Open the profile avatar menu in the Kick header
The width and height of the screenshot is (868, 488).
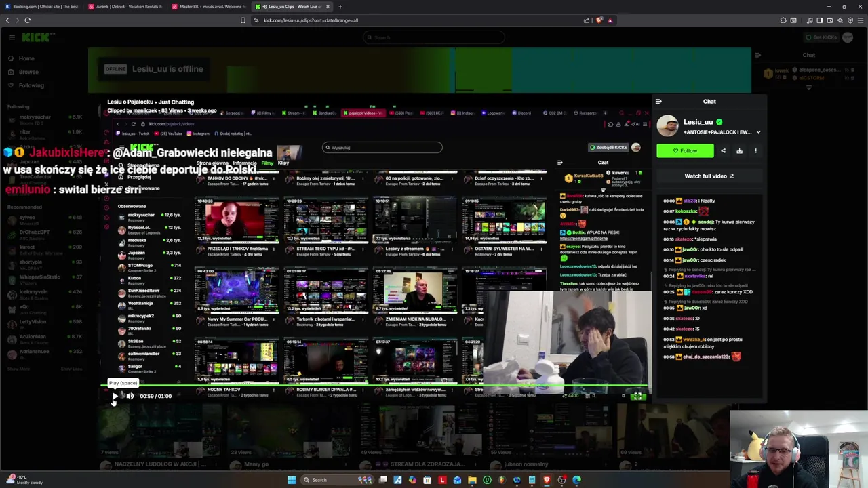(x=848, y=37)
